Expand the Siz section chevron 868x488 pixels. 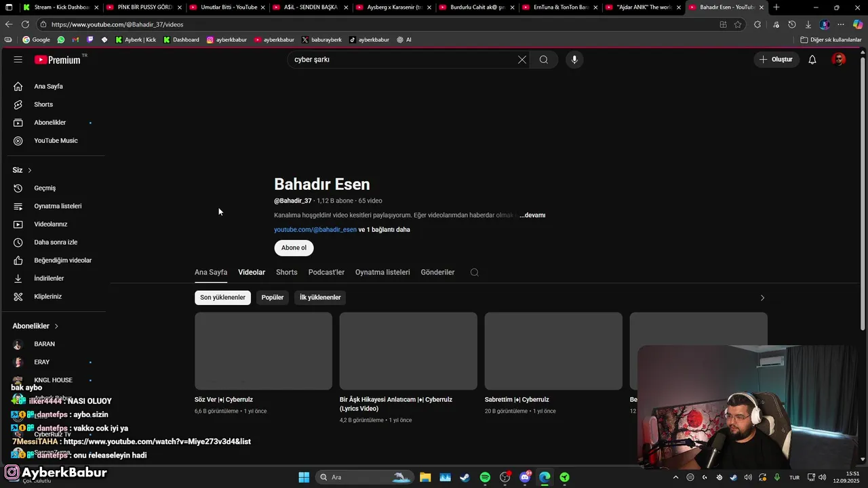coord(30,170)
